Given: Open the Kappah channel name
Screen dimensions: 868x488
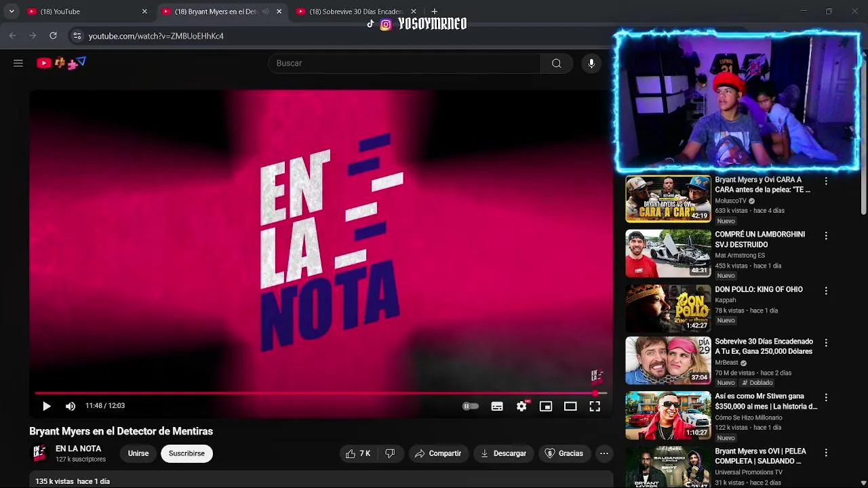Looking at the screenshot, I should click(725, 300).
